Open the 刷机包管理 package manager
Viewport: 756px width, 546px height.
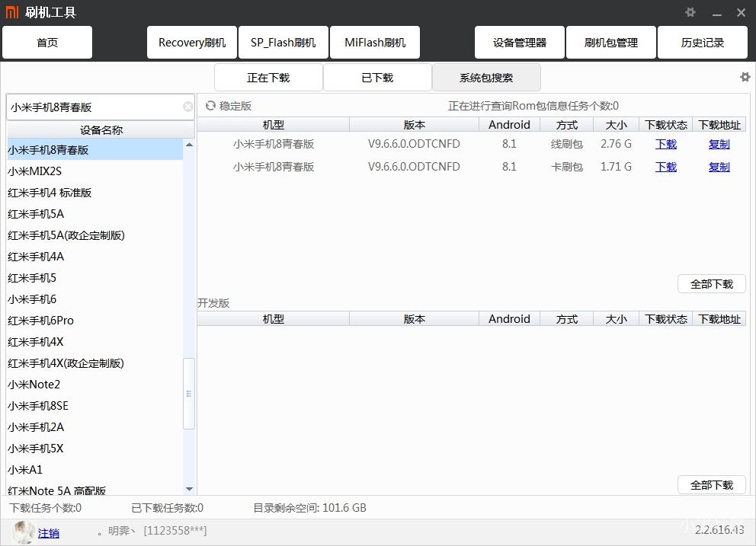pyautogui.click(x=611, y=43)
